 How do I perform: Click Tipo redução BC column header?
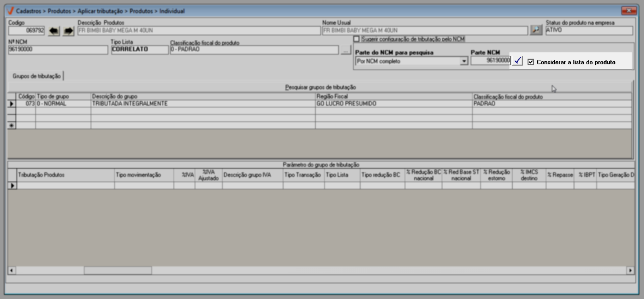point(382,175)
